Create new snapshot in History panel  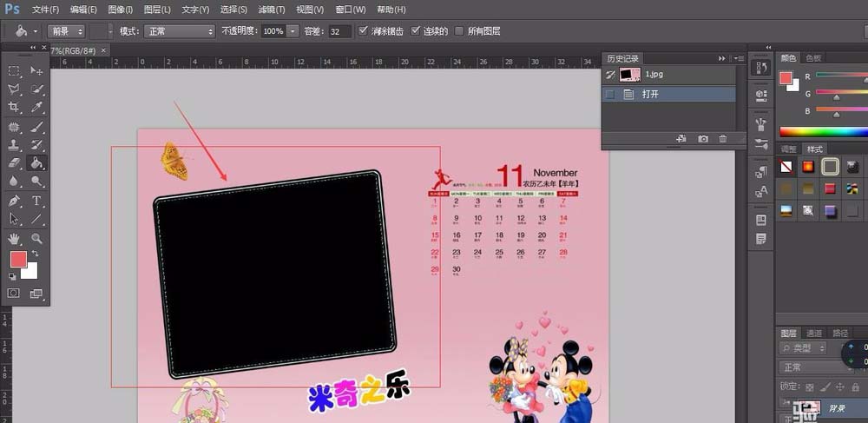(x=703, y=139)
